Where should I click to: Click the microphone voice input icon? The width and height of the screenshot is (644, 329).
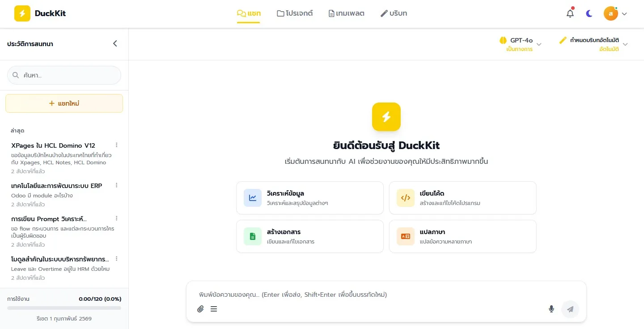point(551,309)
